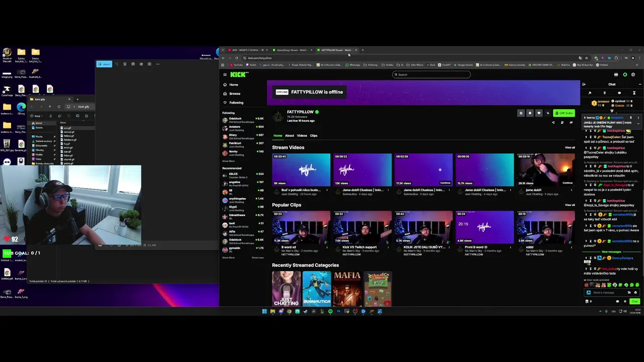
Task: Open Odablock channel in Following list
Action: click(243, 120)
